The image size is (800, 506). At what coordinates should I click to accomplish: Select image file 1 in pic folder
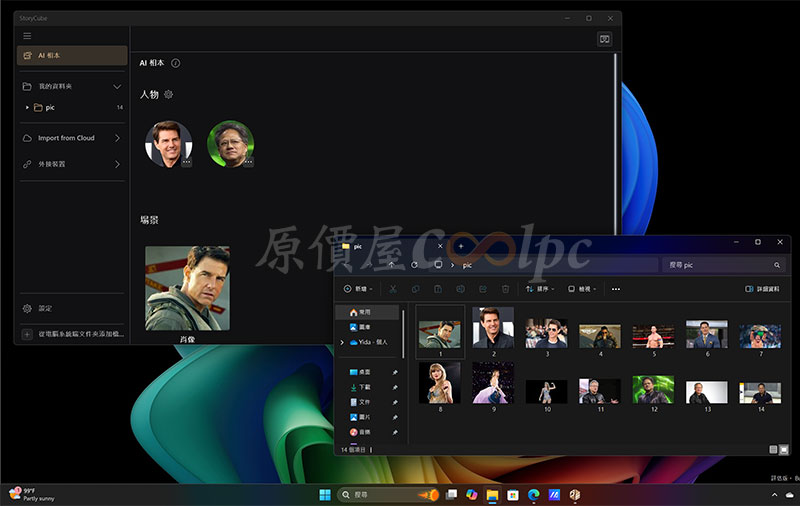pos(440,332)
